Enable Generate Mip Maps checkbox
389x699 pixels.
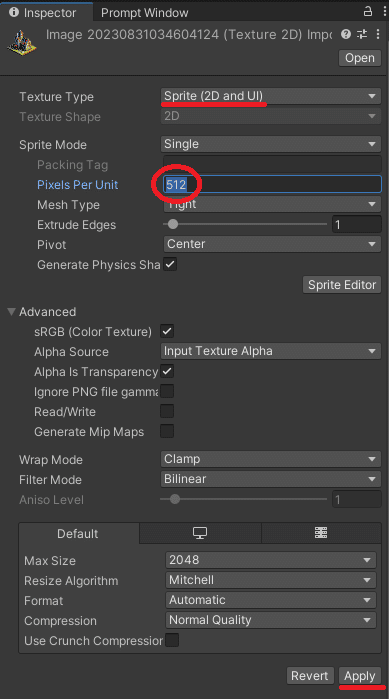(x=167, y=431)
